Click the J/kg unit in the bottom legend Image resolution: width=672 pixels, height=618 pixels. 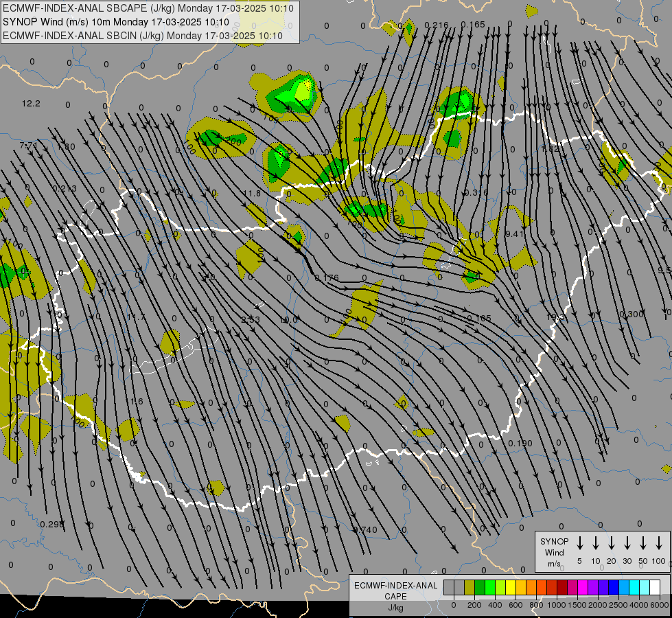point(395,608)
